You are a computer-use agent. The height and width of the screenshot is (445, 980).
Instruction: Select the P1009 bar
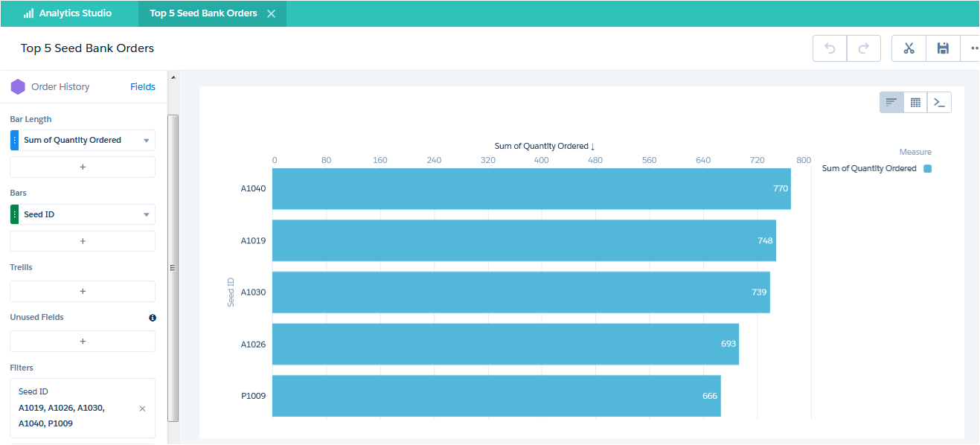[x=496, y=396]
